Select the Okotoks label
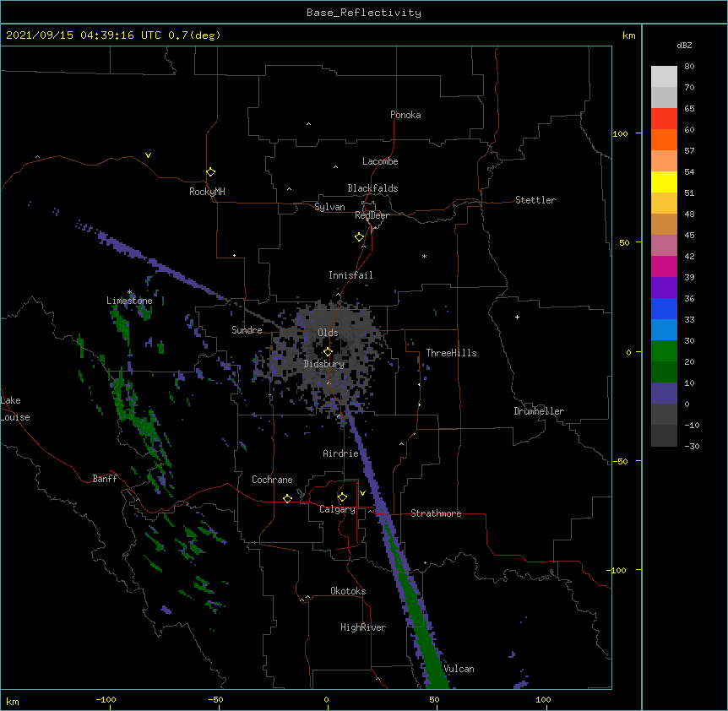Image resolution: width=728 pixels, height=711 pixels. coord(348,591)
